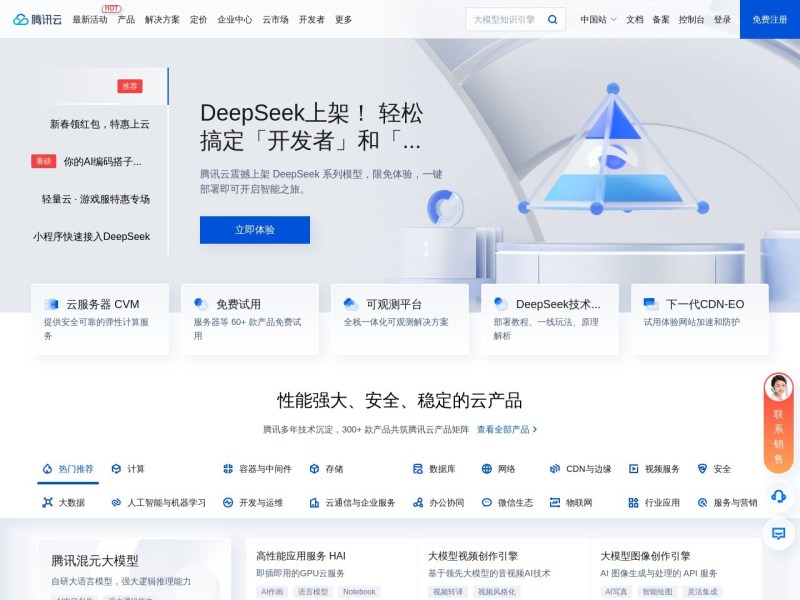Screen dimensions: 800x600
Task: Click the building icon beside 云通信与企业服务
Action: click(x=314, y=503)
